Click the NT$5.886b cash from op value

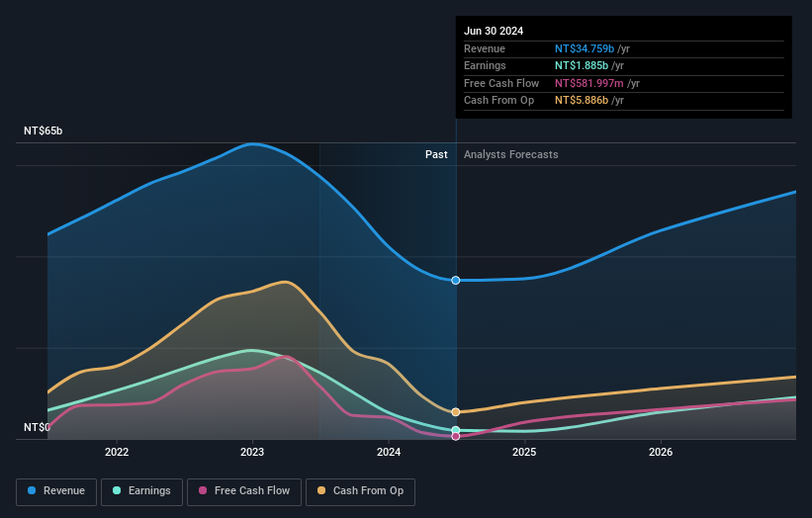(x=582, y=101)
